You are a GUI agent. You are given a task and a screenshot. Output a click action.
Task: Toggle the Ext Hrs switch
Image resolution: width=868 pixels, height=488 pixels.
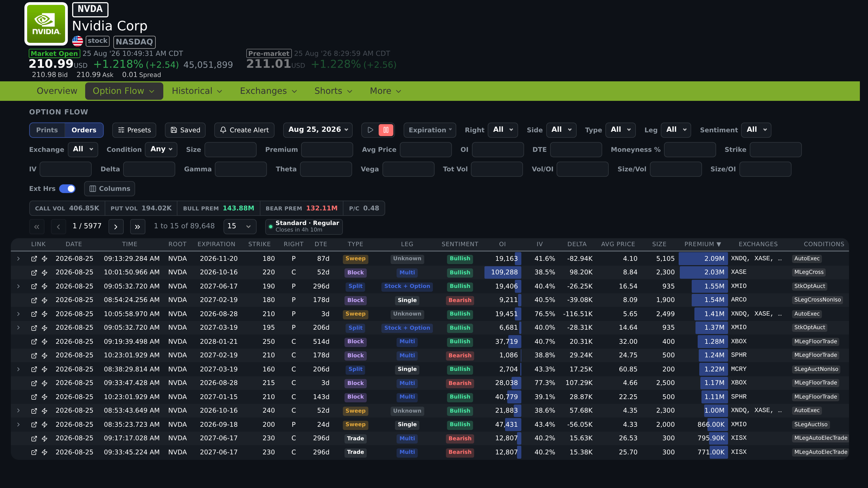[67, 189]
